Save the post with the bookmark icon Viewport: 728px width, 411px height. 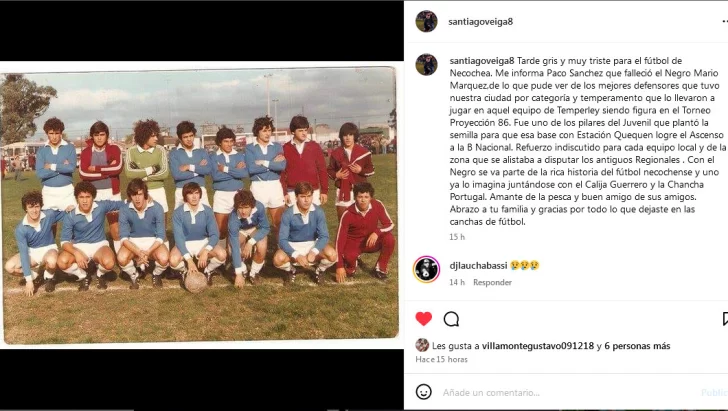725,319
